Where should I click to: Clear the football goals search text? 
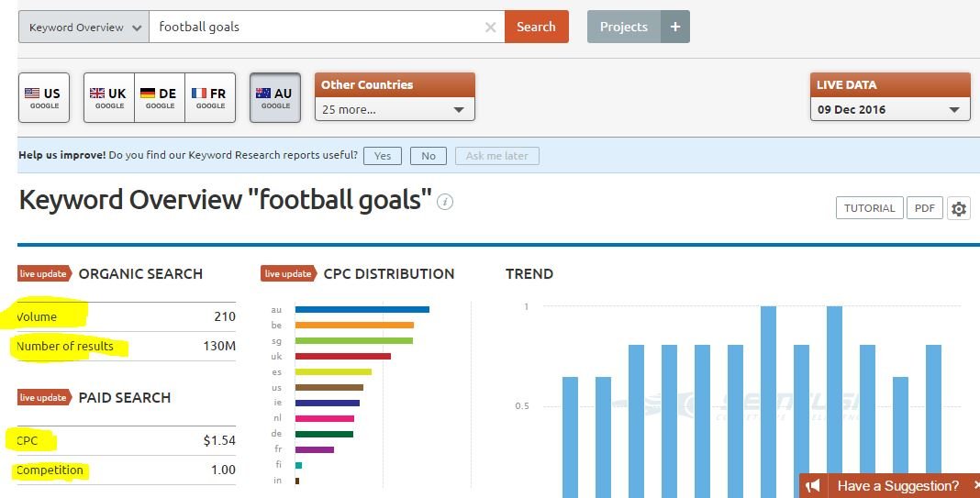tap(491, 27)
